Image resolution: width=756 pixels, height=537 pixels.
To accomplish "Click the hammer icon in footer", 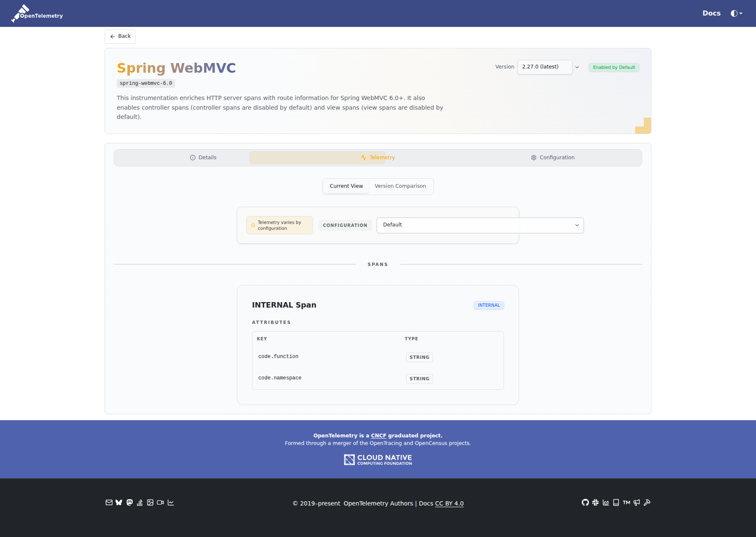I will [647, 503].
